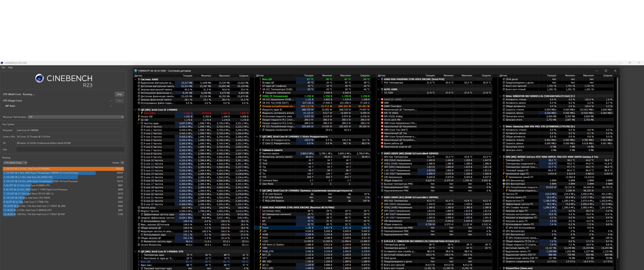Click the Cinebench logo icon in title bar
This screenshot has width=644, height=270.
click(2, 63)
